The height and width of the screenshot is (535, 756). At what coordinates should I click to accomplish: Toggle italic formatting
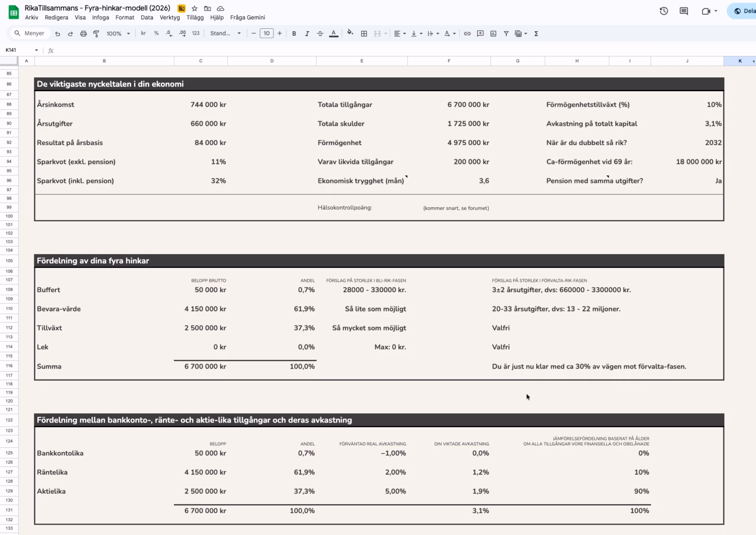(307, 34)
